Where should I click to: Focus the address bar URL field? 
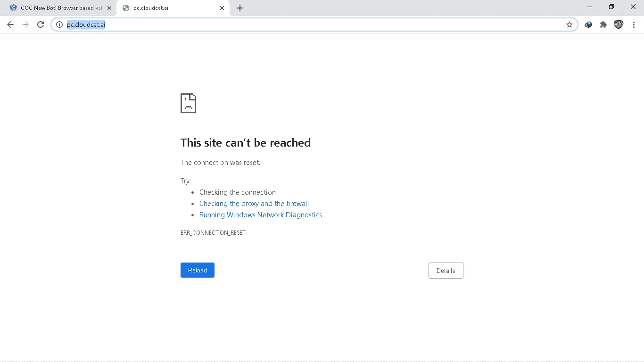[x=314, y=25]
